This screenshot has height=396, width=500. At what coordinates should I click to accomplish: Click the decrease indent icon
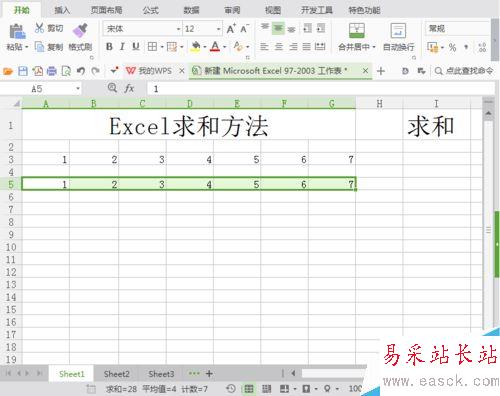click(307, 28)
